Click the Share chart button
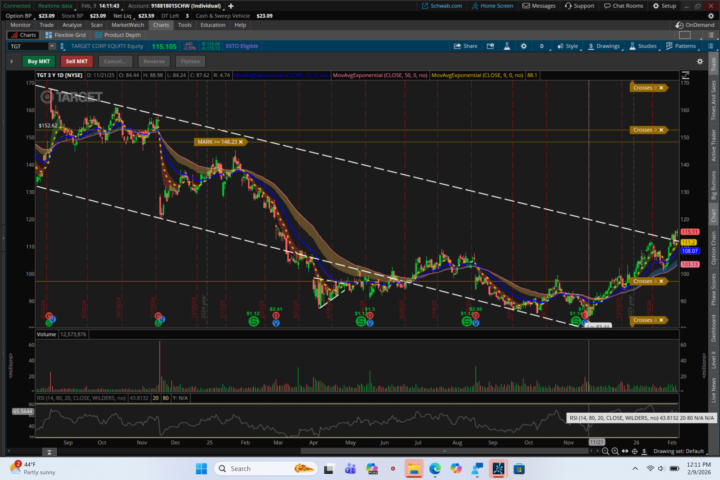 click(466, 46)
